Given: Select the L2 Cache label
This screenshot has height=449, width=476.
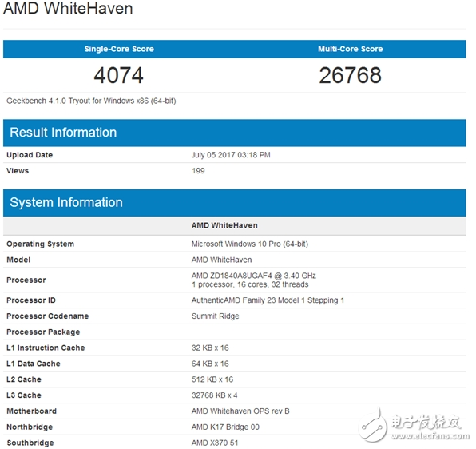Looking at the screenshot, I should [x=24, y=379].
